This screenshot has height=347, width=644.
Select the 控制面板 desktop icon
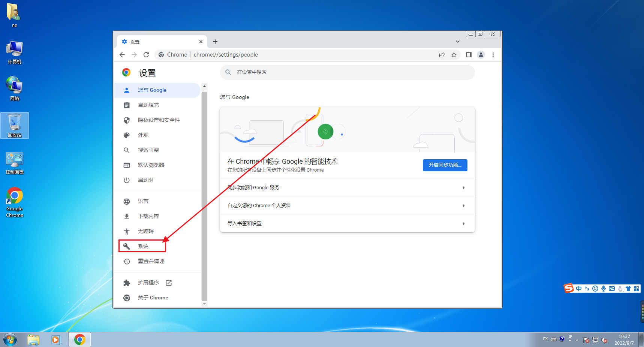click(15, 163)
